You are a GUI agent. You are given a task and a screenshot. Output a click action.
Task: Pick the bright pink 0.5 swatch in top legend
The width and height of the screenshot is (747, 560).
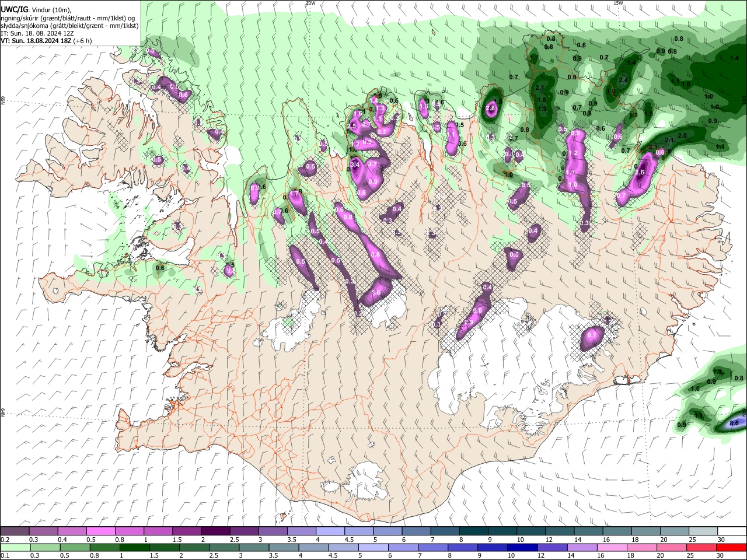pos(100,531)
